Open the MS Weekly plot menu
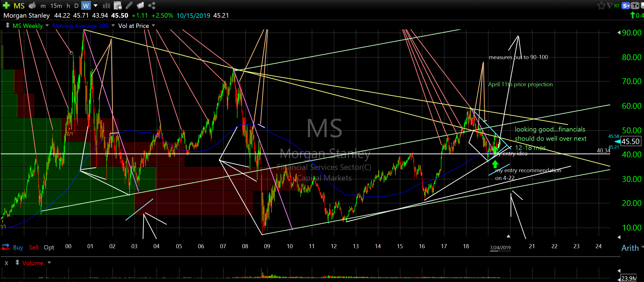Image resolution: width=644 pixels, height=282 pixels. click(28, 26)
